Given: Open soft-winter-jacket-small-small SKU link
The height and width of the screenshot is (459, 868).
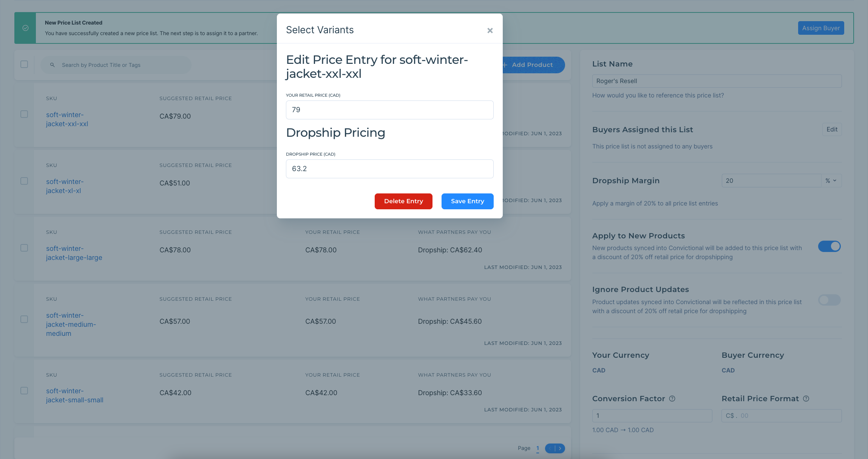Looking at the screenshot, I should (x=74, y=396).
